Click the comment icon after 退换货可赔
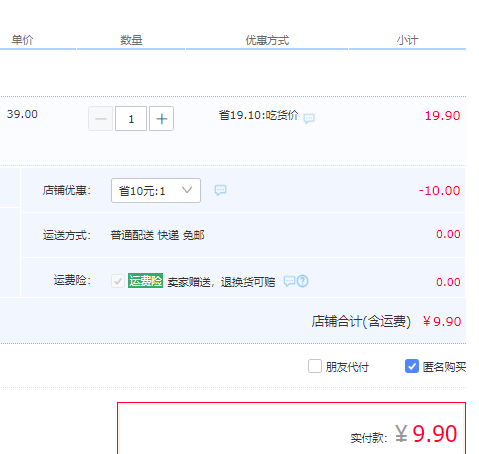This screenshot has width=479, height=454. (289, 281)
